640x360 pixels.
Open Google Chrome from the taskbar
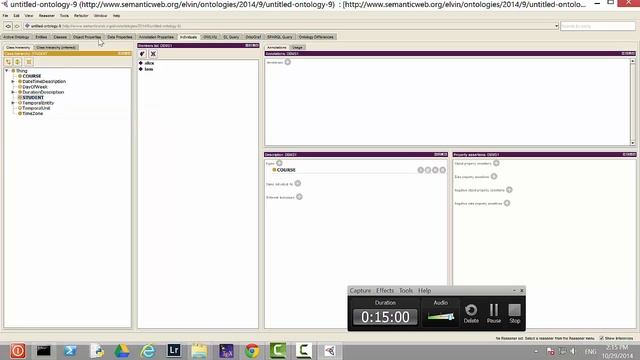coord(252,351)
